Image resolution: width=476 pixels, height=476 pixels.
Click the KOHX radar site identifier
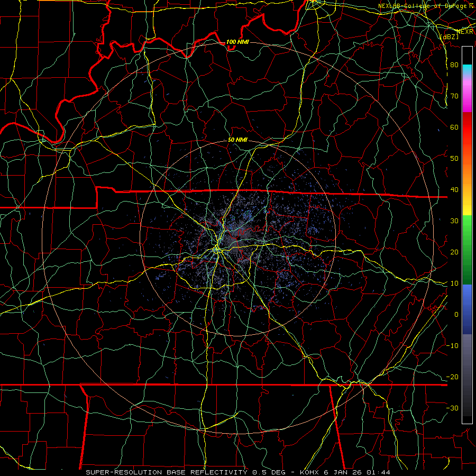pyautogui.click(x=309, y=472)
